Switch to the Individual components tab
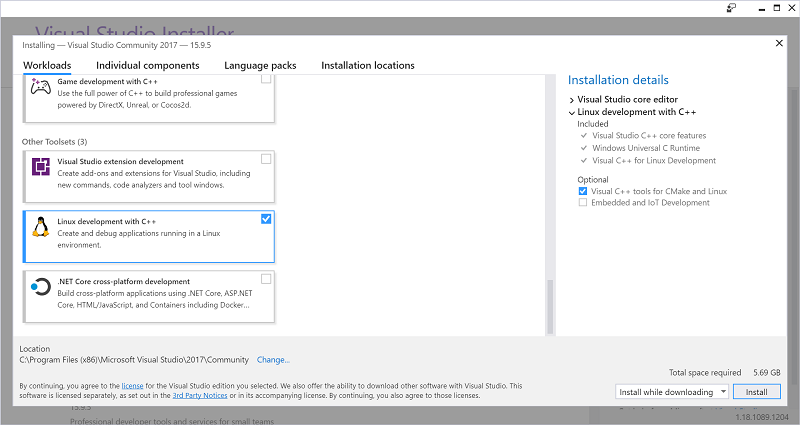The width and height of the screenshot is (800, 425). 147,65
